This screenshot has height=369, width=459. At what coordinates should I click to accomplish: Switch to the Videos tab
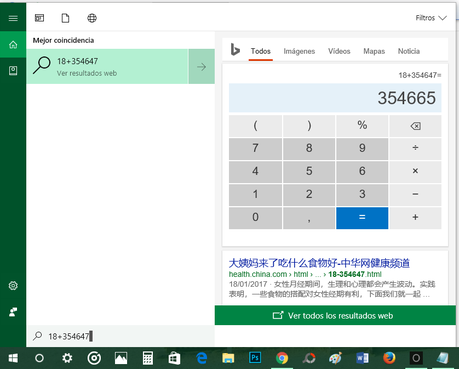(339, 51)
